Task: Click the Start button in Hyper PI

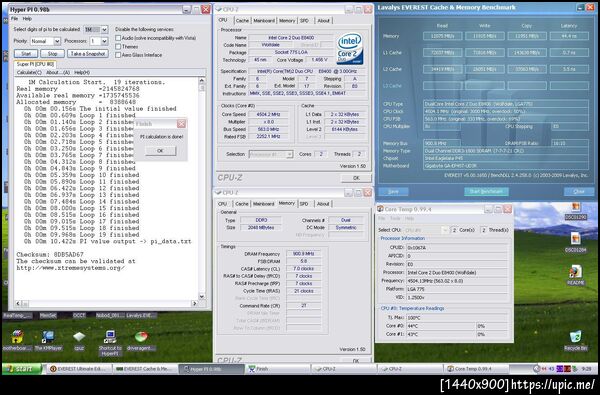Action: click(x=26, y=54)
